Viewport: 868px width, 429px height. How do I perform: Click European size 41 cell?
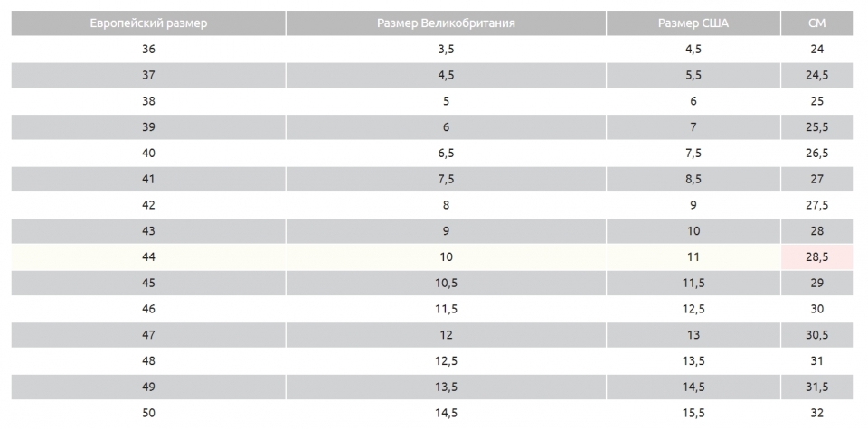pos(148,179)
